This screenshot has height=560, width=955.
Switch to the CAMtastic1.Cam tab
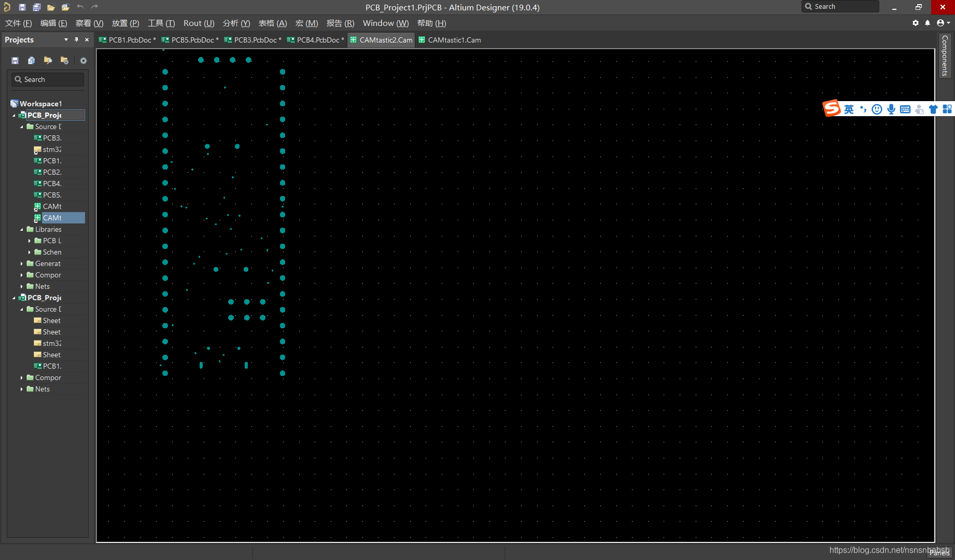click(450, 40)
